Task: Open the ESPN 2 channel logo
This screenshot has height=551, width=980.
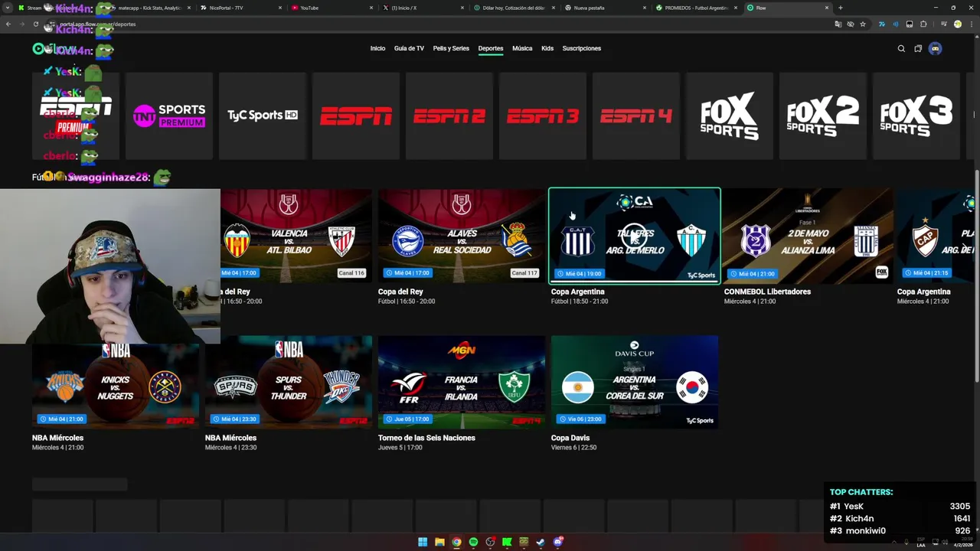Action: [x=449, y=116]
